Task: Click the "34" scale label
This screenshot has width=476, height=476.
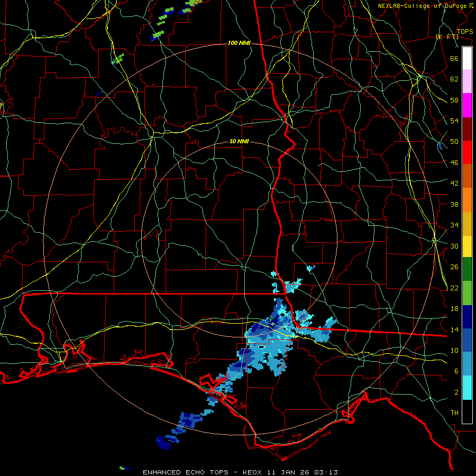Action: click(x=454, y=225)
